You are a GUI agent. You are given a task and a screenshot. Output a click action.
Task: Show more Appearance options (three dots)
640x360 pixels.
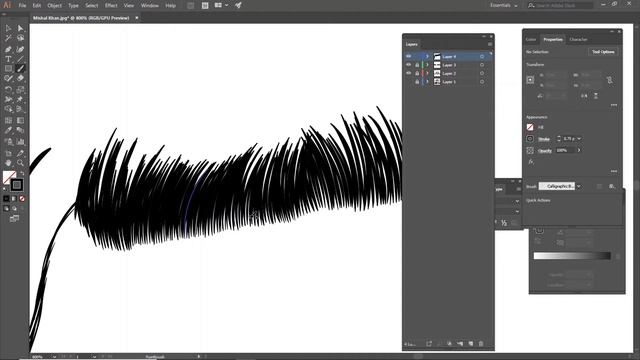click(613, 171)
